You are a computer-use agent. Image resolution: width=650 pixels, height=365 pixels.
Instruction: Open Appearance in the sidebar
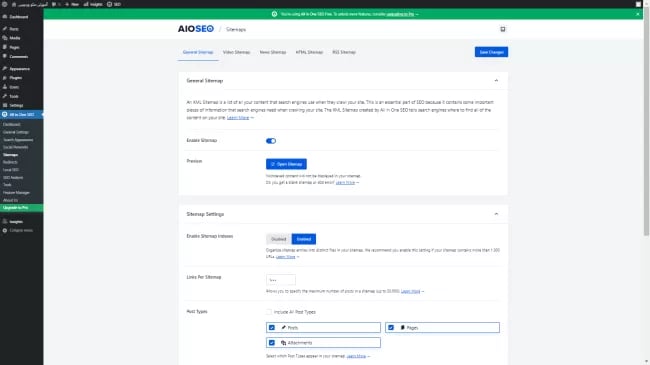point(17,69)
